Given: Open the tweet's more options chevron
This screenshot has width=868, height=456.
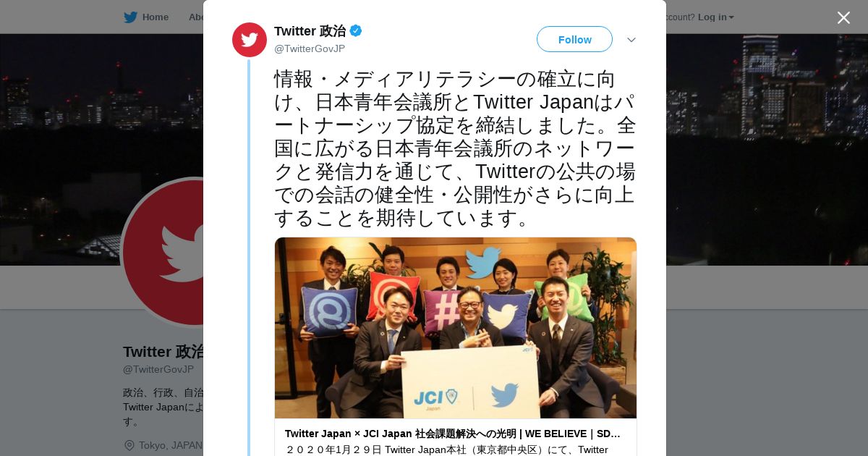Looking at the screenshot, I should click(631, 40).
